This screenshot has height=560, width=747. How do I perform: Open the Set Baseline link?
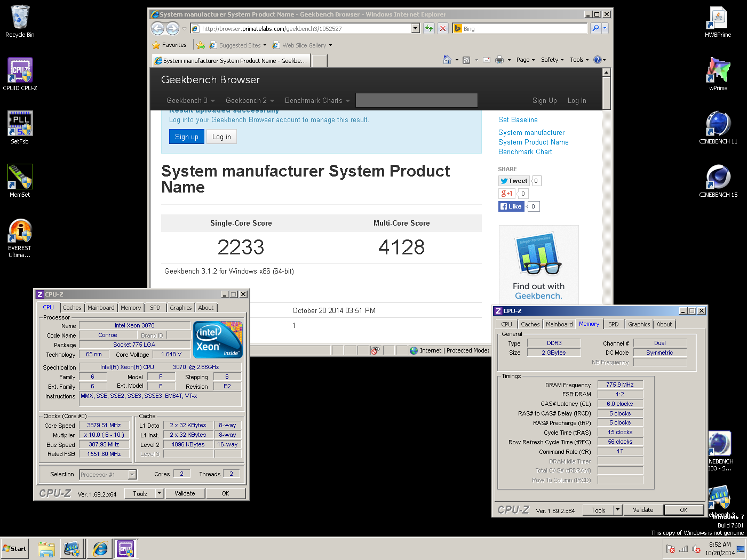tap(518, 120)
